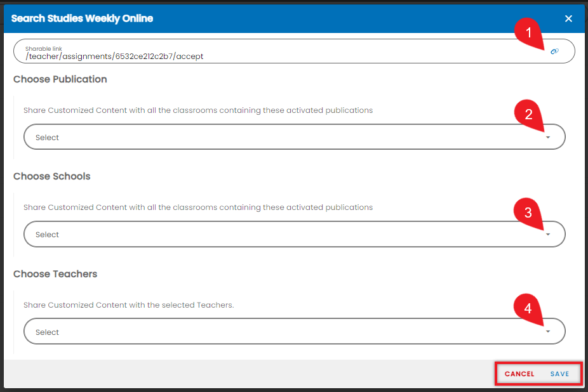Click the Choose Teachers heading
Screen dimensions: 588x392
55,274
